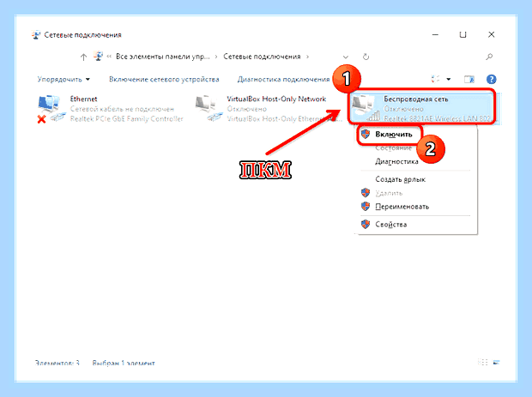Click the change view icon
This screenshot has height=397, width=532.
(436, 80)
